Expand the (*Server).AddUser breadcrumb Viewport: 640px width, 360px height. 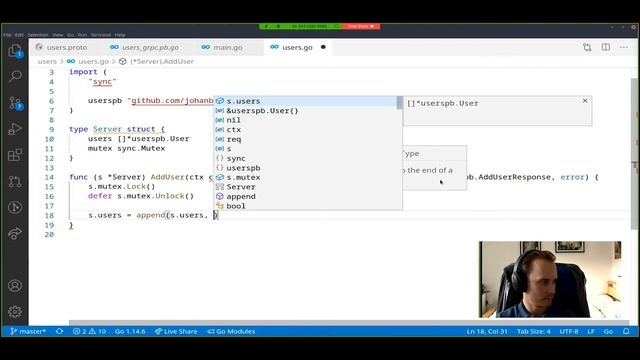tap(157, 62)
